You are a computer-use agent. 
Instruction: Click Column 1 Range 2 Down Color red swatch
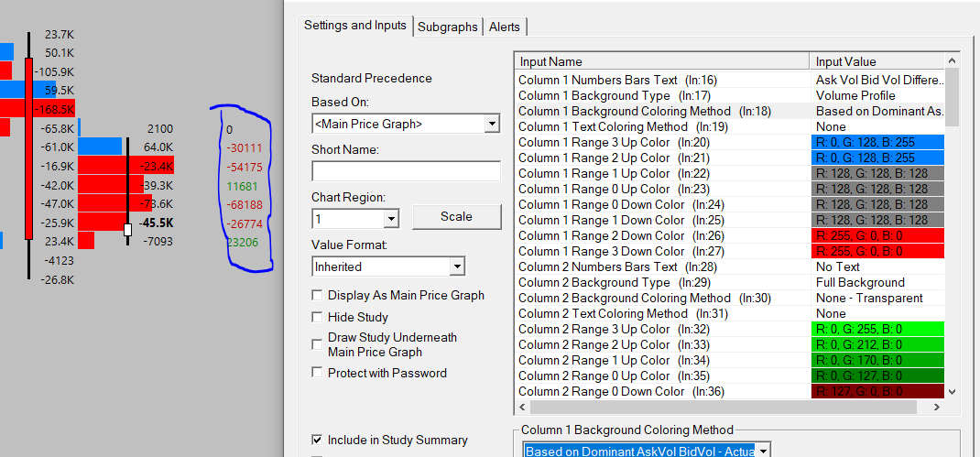(x=877, y=235)
